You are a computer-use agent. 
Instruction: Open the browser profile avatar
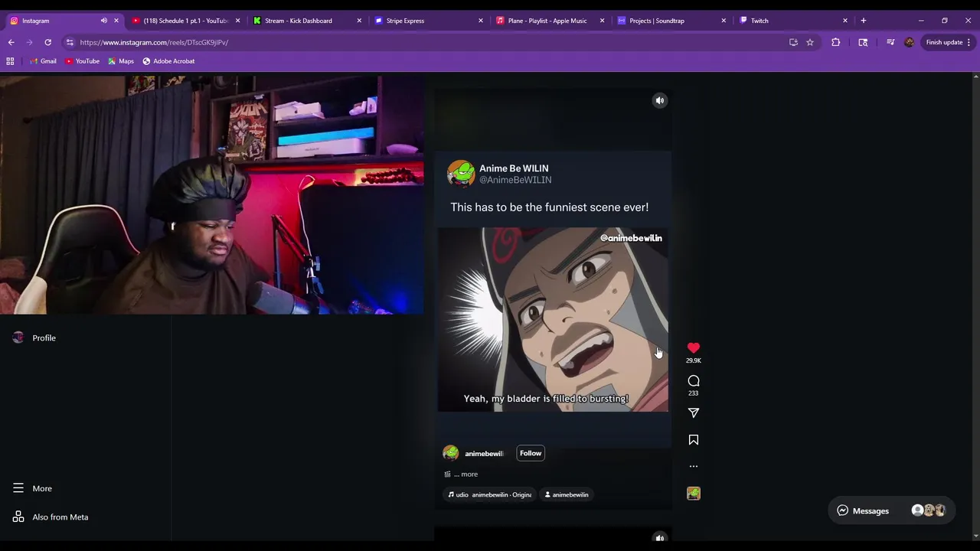(909, 42)
